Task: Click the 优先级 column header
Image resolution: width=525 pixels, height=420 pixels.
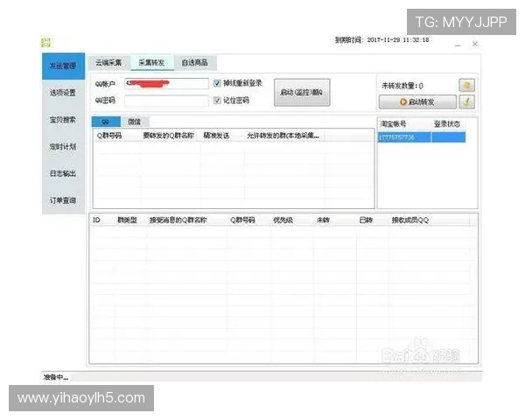Action: pos(283,220)
